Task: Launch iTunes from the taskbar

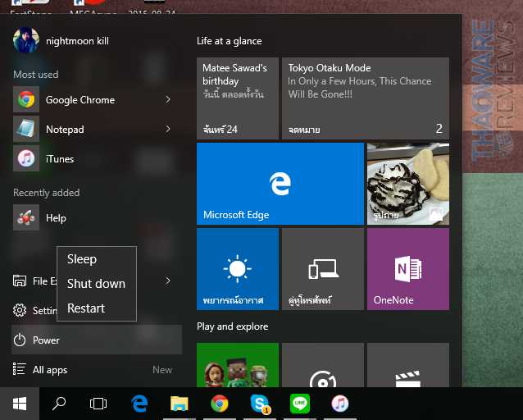Action: point(339,403)
